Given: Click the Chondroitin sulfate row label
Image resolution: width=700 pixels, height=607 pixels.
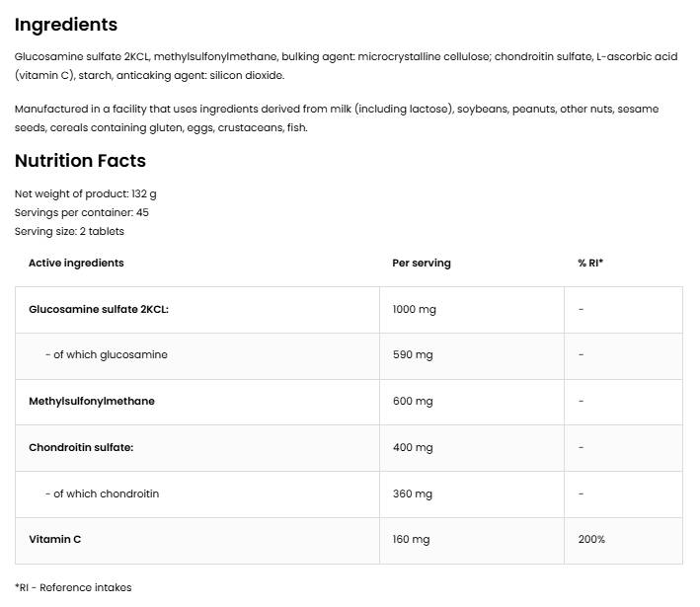Looking at the screenshot, I should pyautogui.click(x=81, y=447).
